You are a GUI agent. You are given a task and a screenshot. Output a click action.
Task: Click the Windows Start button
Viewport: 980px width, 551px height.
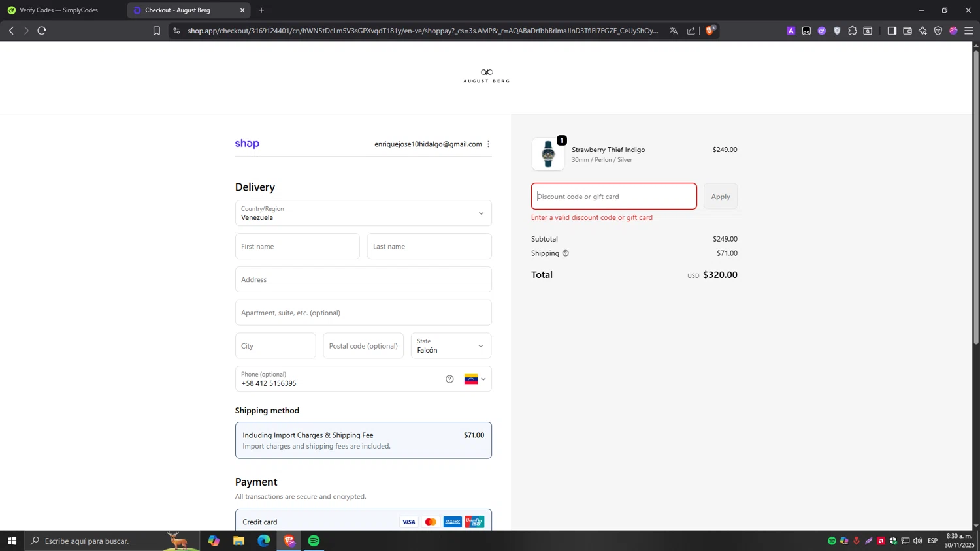coord(12,541)
